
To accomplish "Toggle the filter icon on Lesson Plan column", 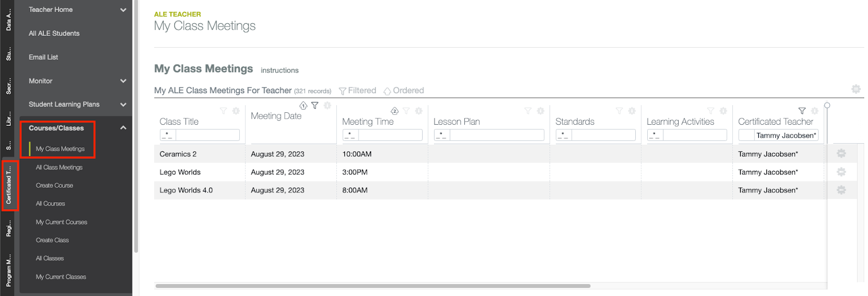I will coord(528,111).
